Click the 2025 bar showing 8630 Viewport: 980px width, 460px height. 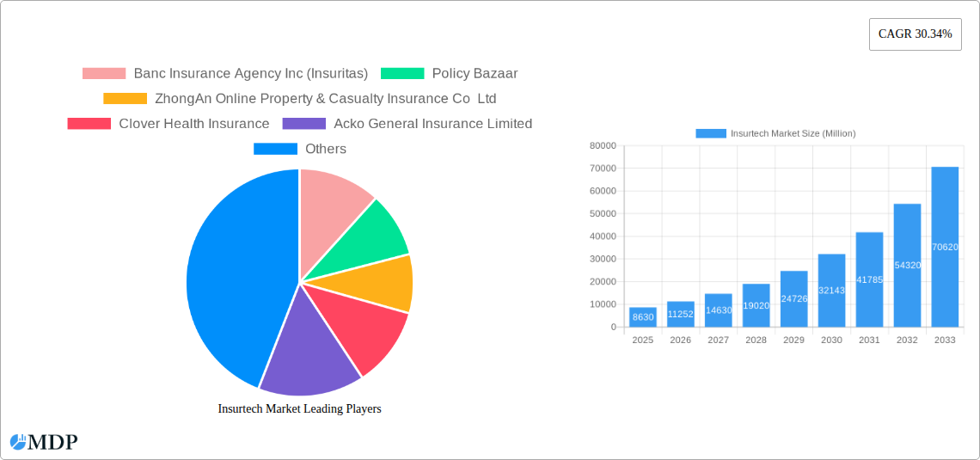(x=643, y=317)
